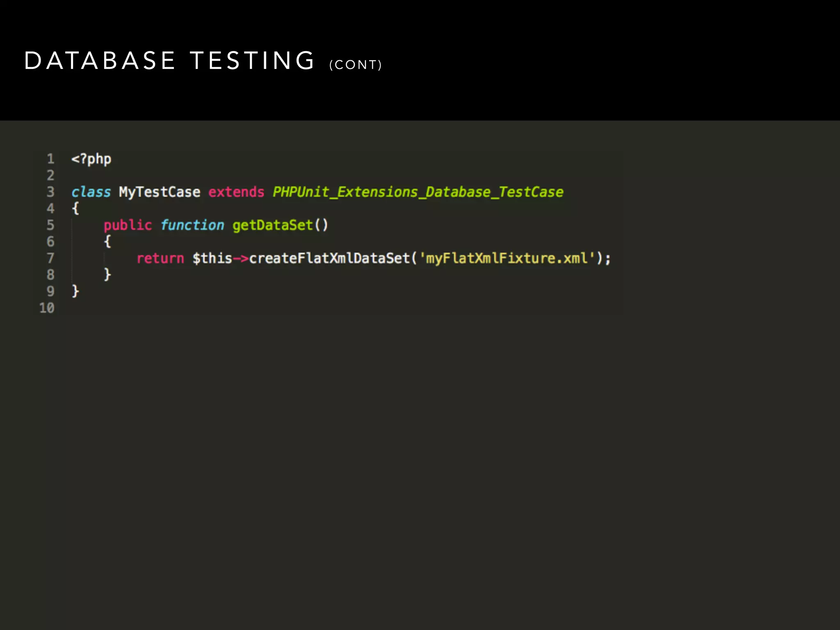The width and height of the screenshot is (840, 630).
Task: Click the 'class' keyword
Action: (x=91, y=192)
